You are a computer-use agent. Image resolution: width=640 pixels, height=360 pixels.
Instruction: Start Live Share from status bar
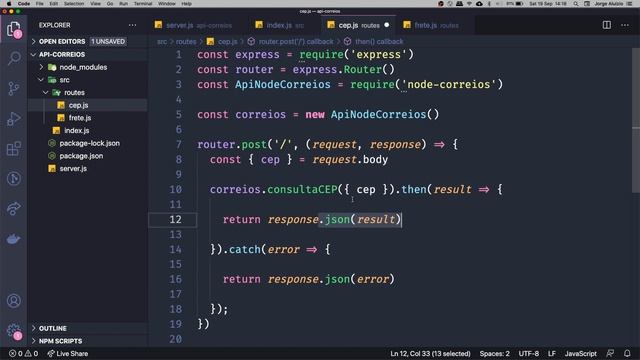[x=68, y=353]
